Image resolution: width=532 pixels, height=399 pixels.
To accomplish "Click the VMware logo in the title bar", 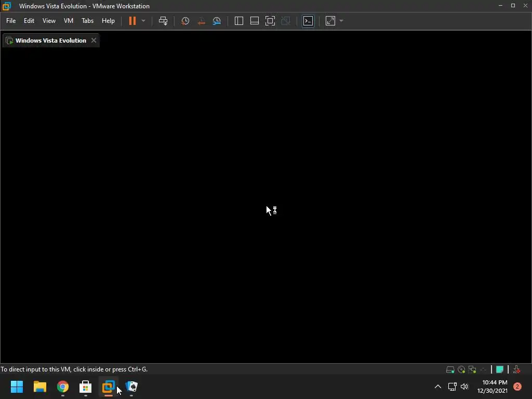I will [6, 6].
